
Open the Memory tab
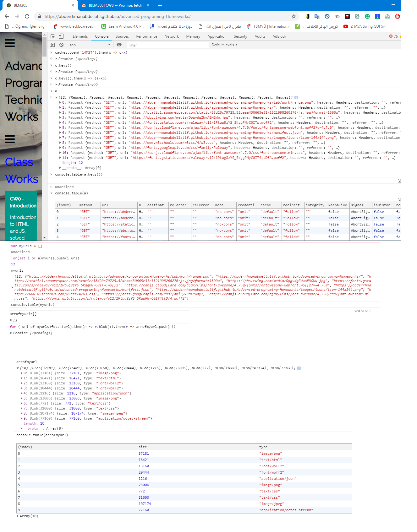pyautogui.click(x=193, y=36)
